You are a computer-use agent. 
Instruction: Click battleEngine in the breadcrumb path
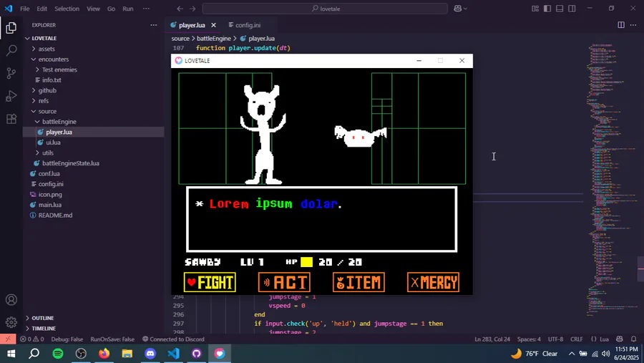pos(213,39)
